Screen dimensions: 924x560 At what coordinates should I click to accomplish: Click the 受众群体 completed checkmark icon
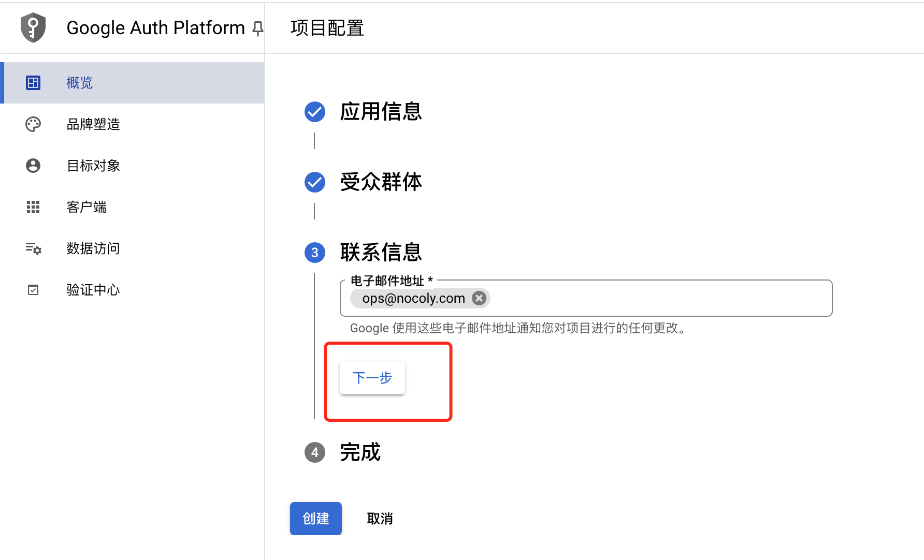pos(315,182)
